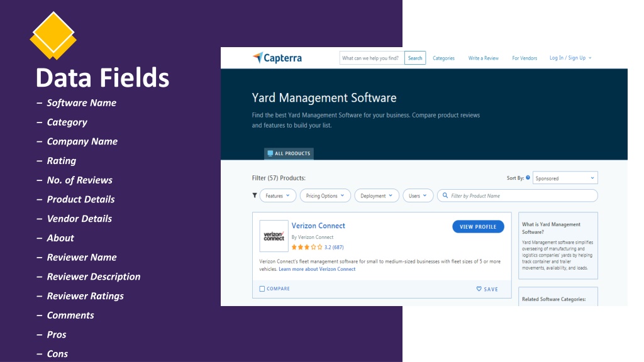Click the 'Rating' bullet
The image size is (644, 362).
pyautogui.click(x=62, y=161)
